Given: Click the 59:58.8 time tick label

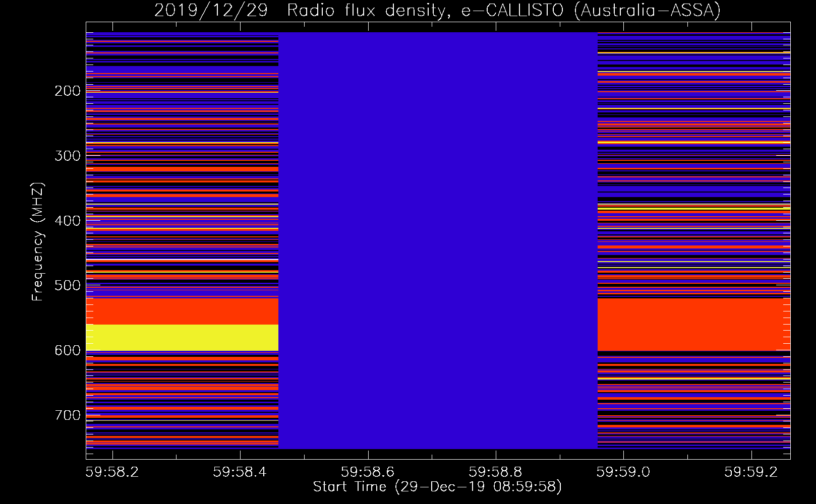Looking at the screenshot, I should coord(496,472).
